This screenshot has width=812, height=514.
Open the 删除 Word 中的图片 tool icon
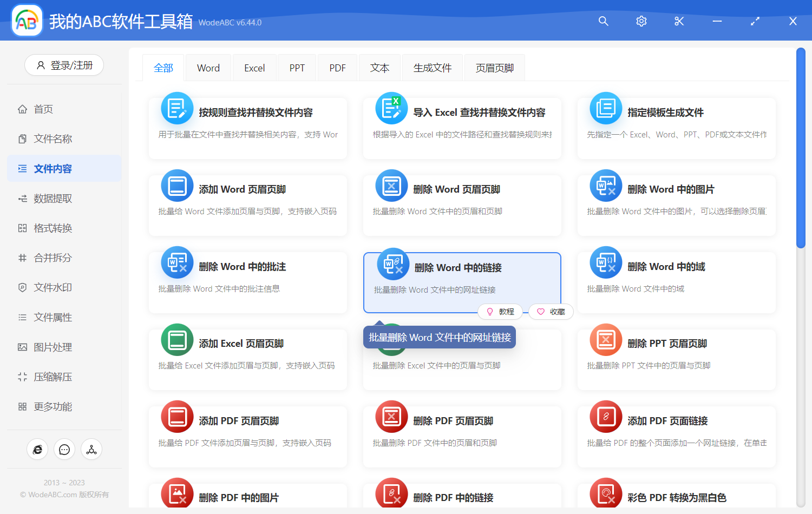point(605,185)
